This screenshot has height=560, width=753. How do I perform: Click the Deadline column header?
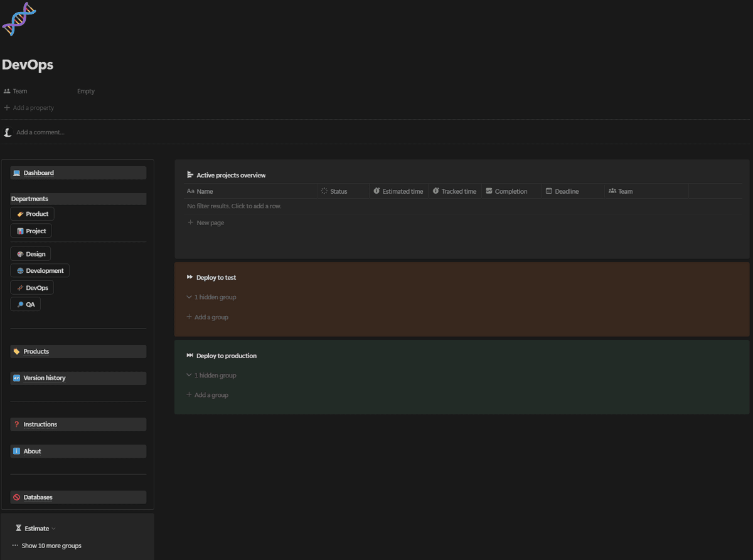[x=567, y=191]
